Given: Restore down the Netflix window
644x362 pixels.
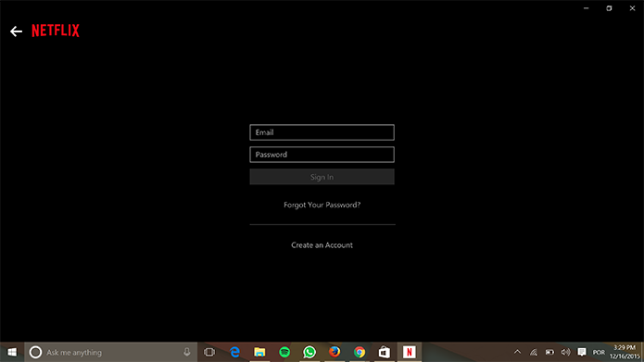Looking at the screenshot, I should 609,8.
